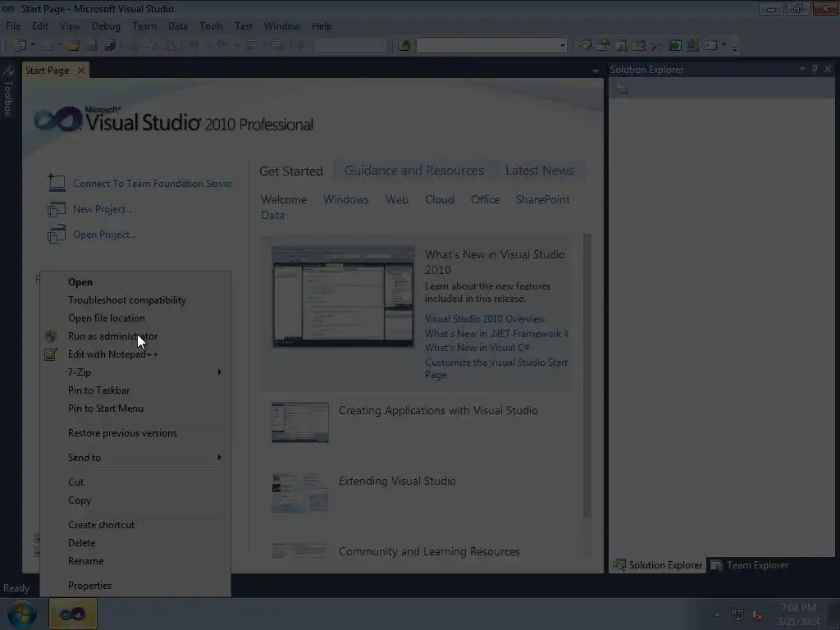Click the New Project... link
Screen dimensions: 840x630
[x=103, y=209]
